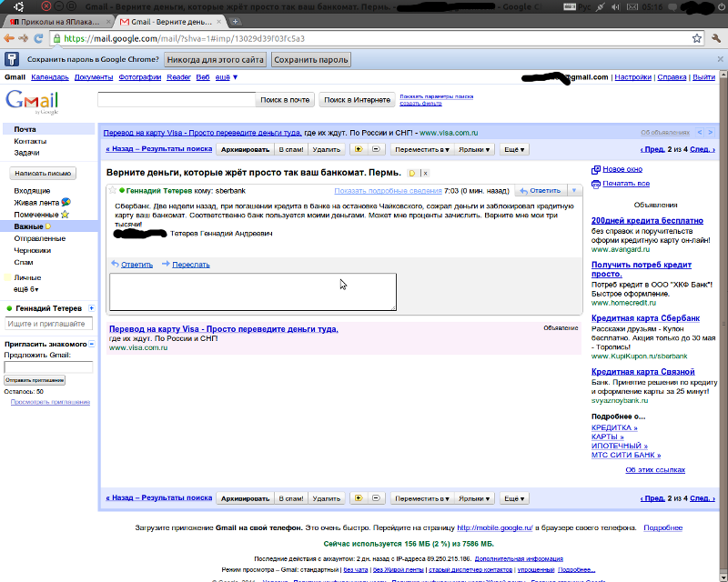The width and height of the screenshot is (728, 582).
Task: Open the Ярлыки dropdown in bottom toolbar
Action: 474,498
